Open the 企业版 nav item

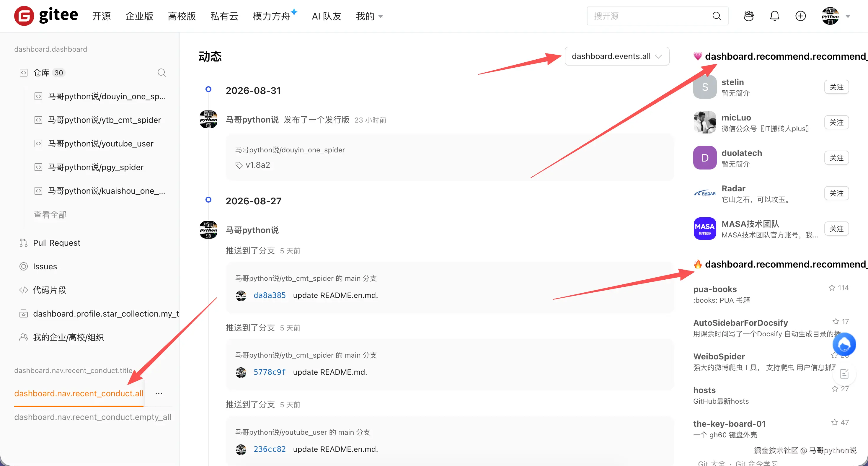click(139, 16)
